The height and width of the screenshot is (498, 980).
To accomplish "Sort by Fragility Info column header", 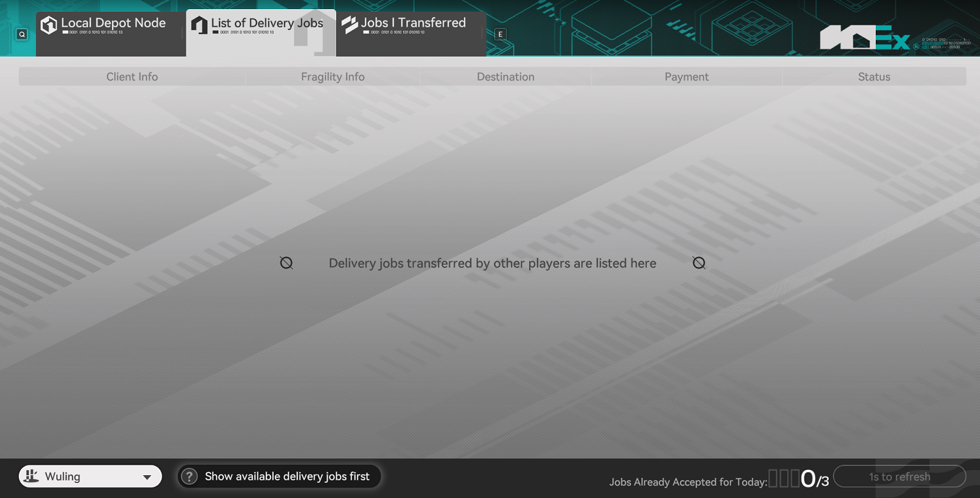I will click(333, 77).
